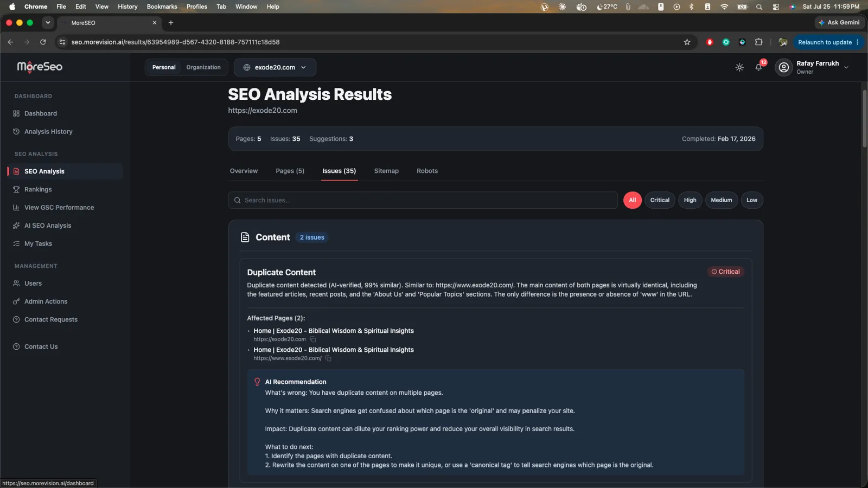Screen dimensions: 868x488
Task: Bookmark this page with the star icon
Action: (687, 42)
